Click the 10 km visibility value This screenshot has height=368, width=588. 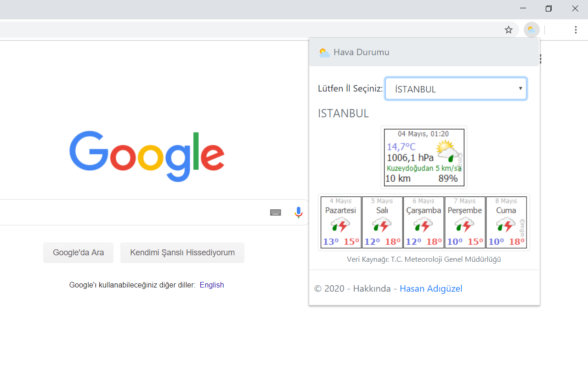pyautogui.click(x=398, y=178)
